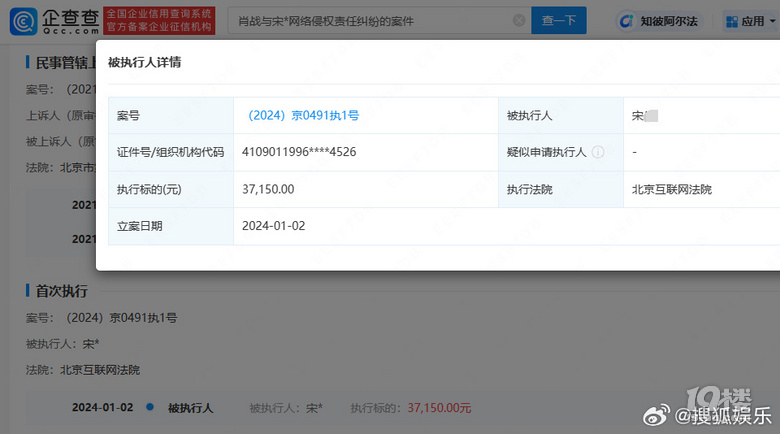Screen dimensions: 780x434
Task: Click the 被执行人：宋* line under 首次执行
Action: [x=63, y=344]
